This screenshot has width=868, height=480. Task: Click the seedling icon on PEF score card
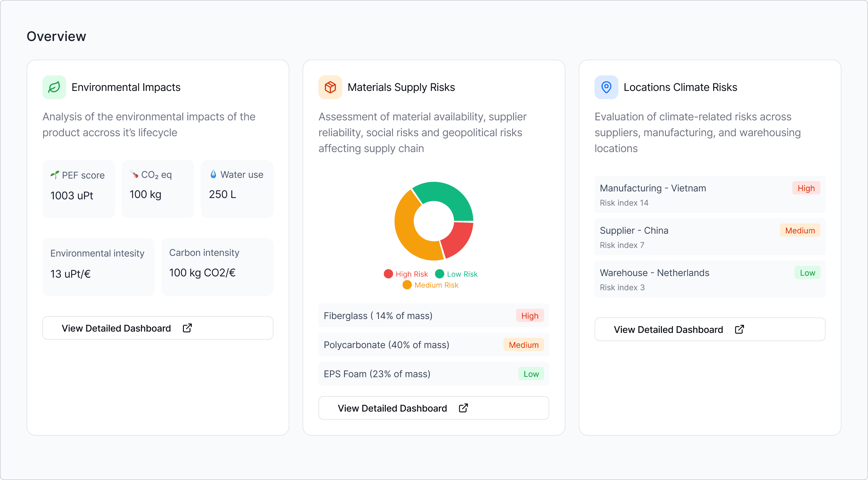[55, 175]
